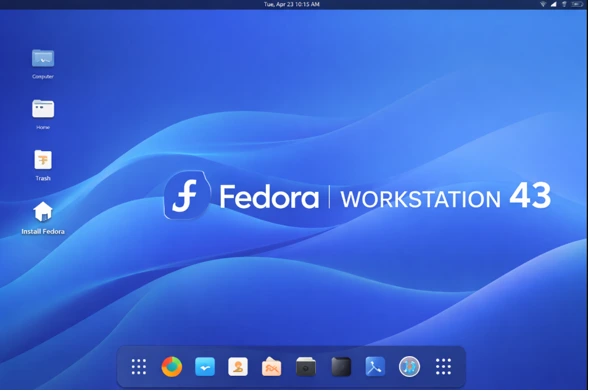
Task: Click the battery indicator in top bar
Action: [577, 4]
